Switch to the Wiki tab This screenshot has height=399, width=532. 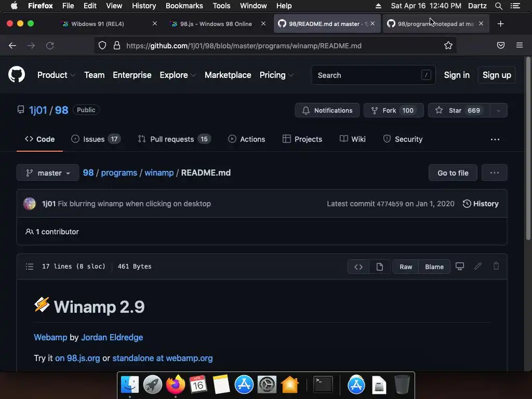[353, 139]
